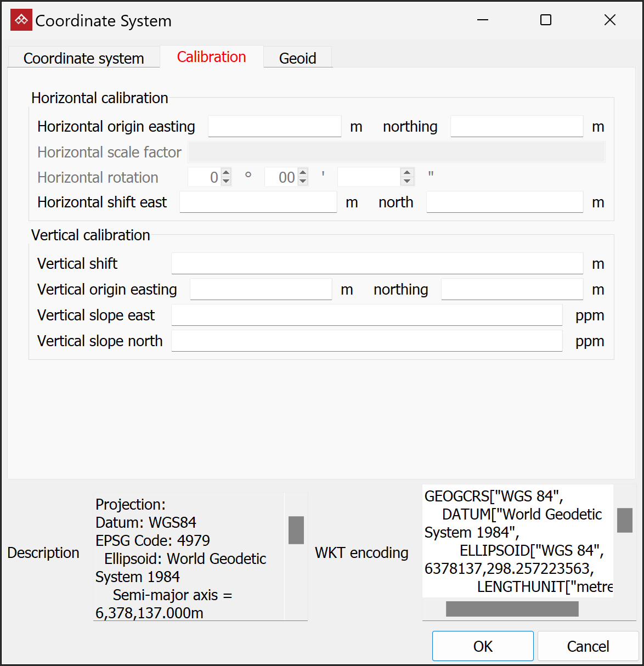Increase Horizontal rotation degrees with up arrow

coord(226,173)
